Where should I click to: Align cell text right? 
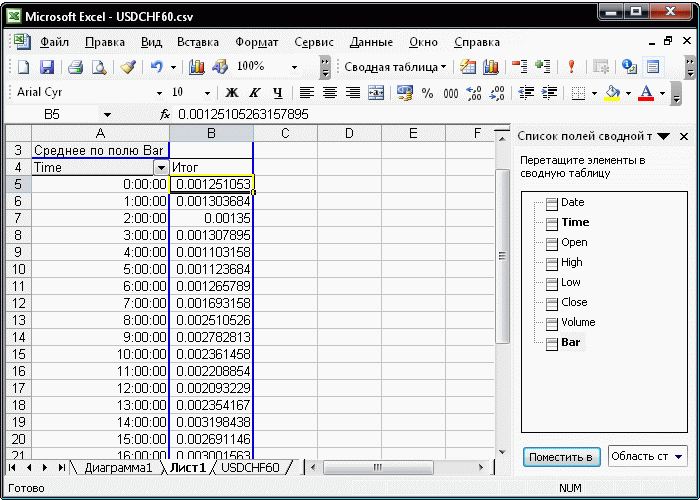point(353,93)
